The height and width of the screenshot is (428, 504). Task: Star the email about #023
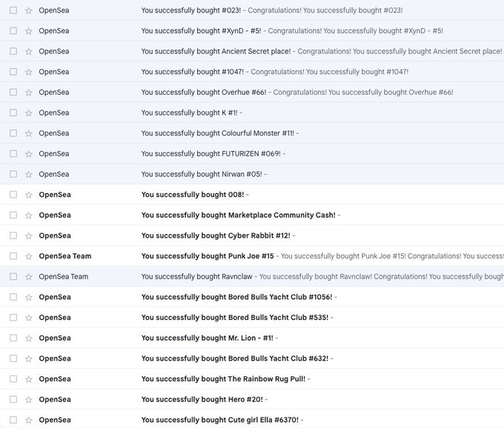point(29,10)
